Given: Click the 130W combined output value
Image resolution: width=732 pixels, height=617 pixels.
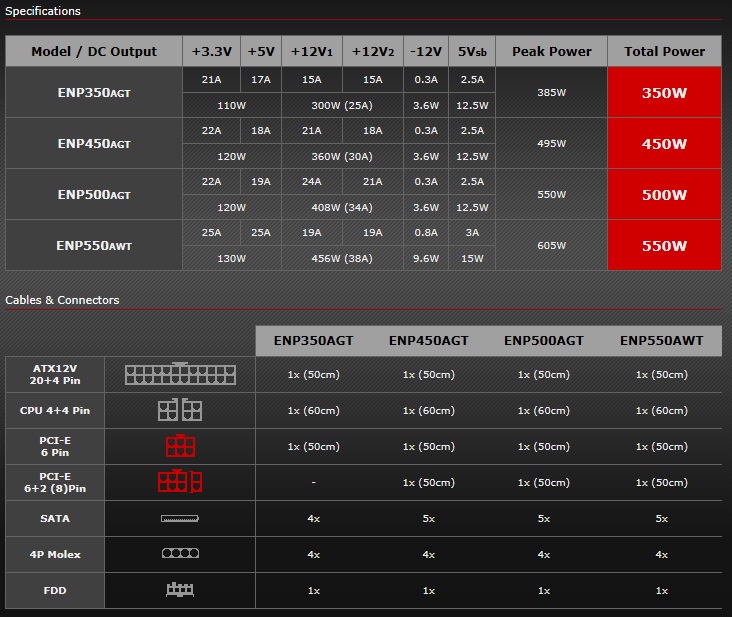Looking at the screenshot, I should (x=232, y=258).
